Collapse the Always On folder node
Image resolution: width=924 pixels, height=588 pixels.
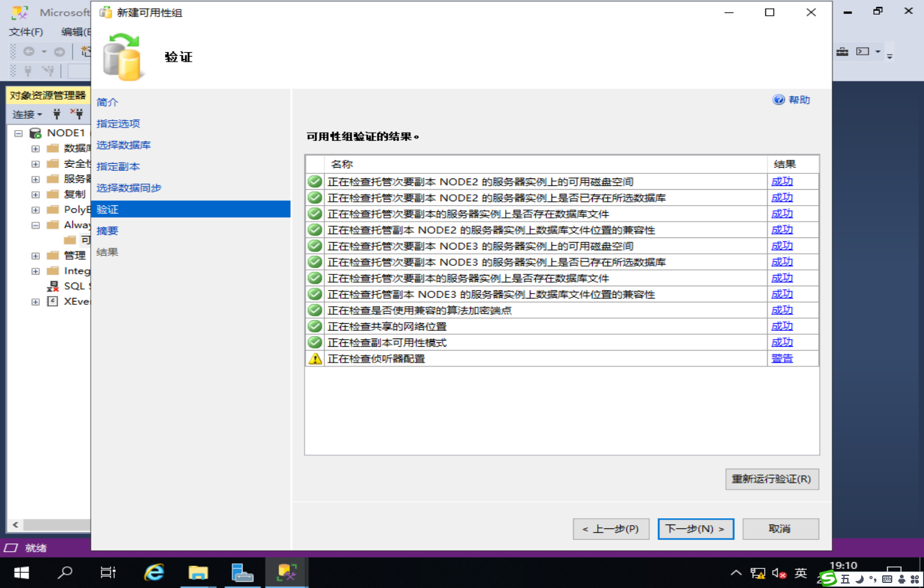pyautogui.click(x=36, y=225)
